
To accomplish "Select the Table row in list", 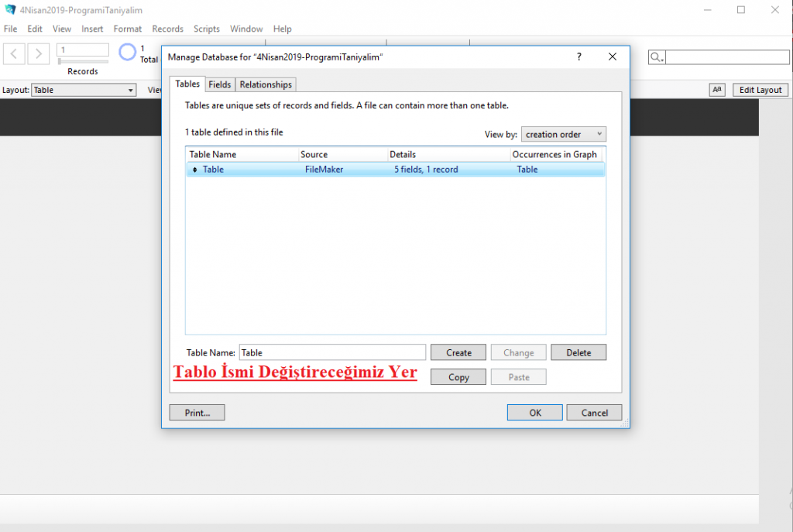I will 396,170.
